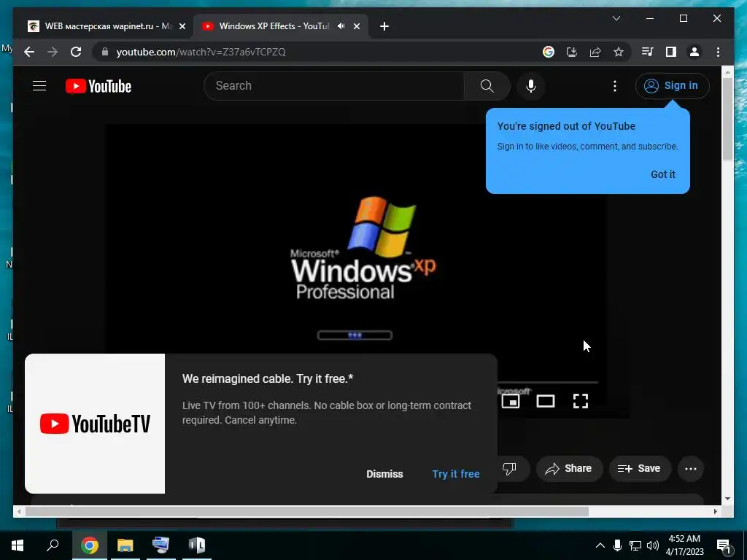The width and height of the screenshot is (747, 560).
Task: Switch to theater mode view
Action: coord(546,401)
